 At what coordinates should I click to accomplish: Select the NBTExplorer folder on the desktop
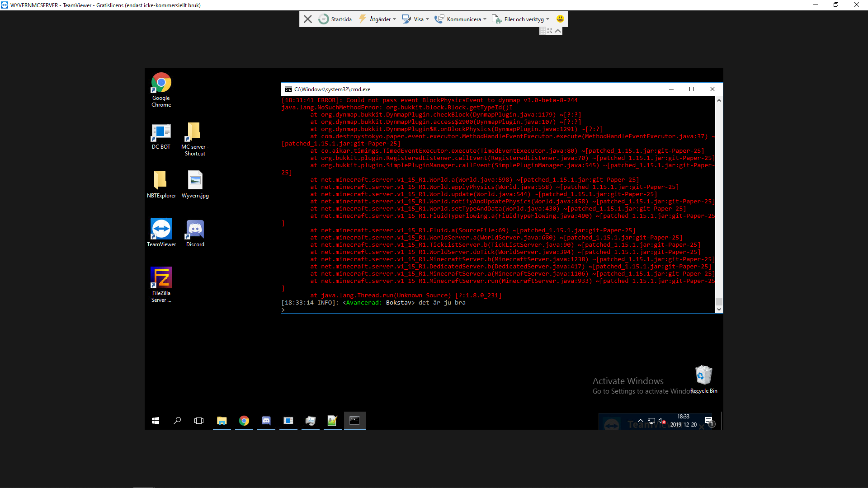click(161, 184)
